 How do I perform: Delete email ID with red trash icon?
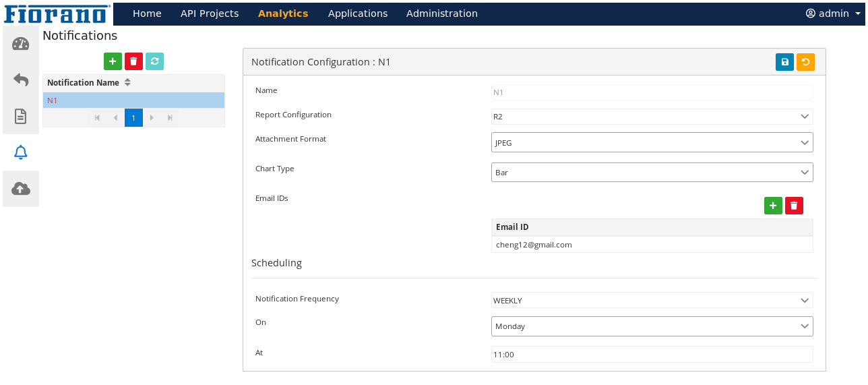794,206
